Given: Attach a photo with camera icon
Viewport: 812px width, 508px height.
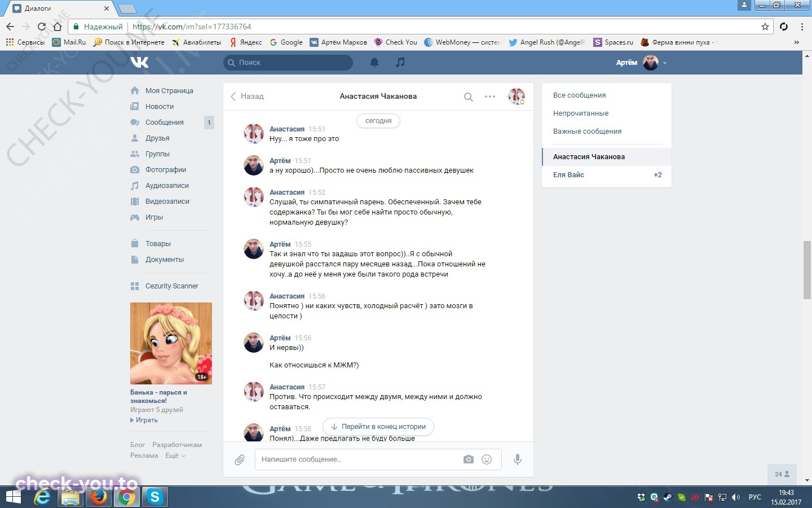Looking at the screenshot, I should point(469,459).
